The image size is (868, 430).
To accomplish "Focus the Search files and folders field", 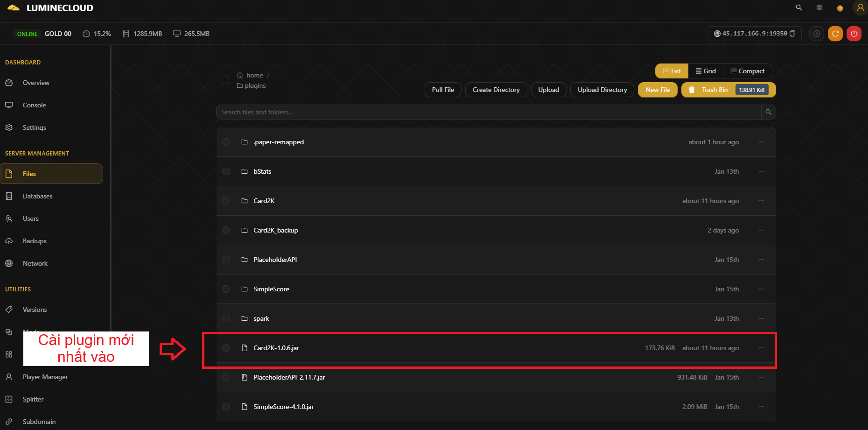I will point(488,112).
